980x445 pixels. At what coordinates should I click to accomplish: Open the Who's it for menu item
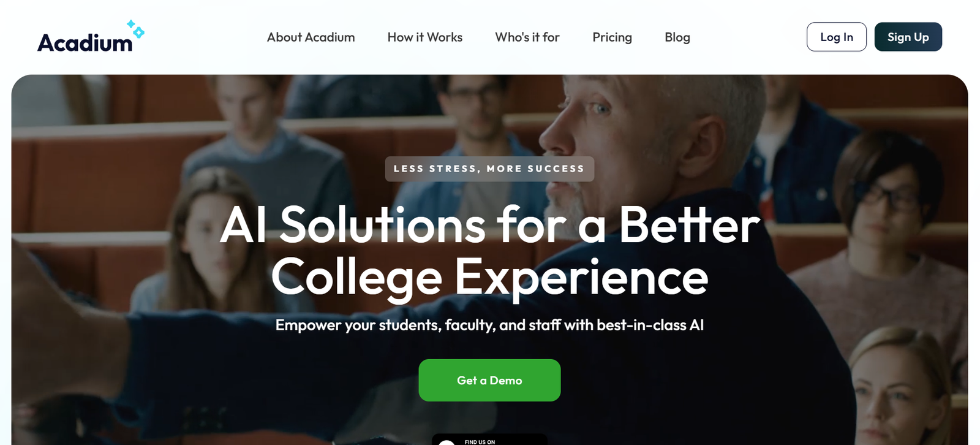[x=527, y=37]
